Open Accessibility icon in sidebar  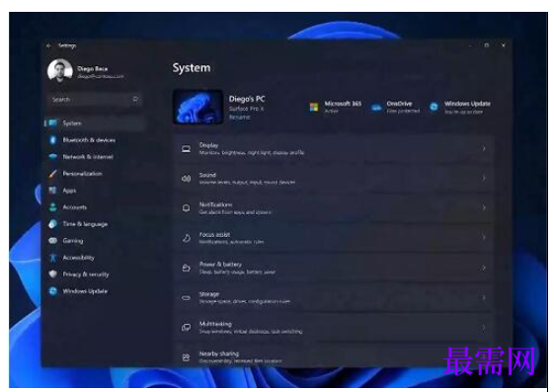tap(53, 258)
